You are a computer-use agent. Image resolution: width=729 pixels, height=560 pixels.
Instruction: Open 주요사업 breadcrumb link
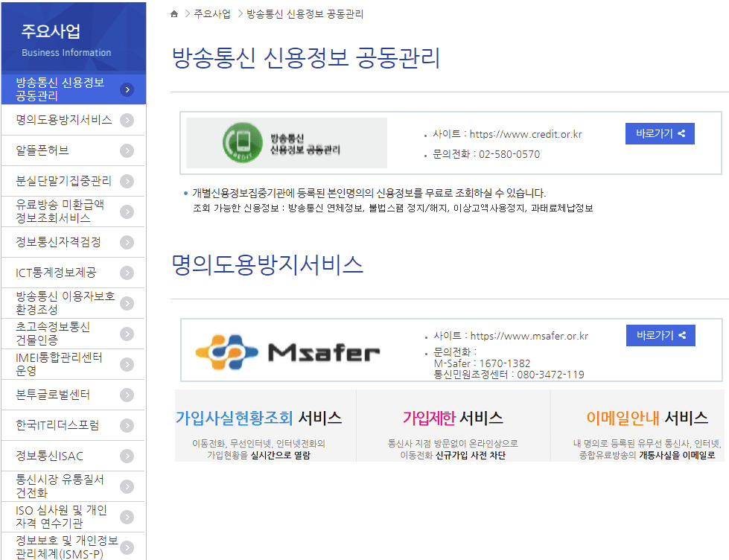tap(212, 14)
